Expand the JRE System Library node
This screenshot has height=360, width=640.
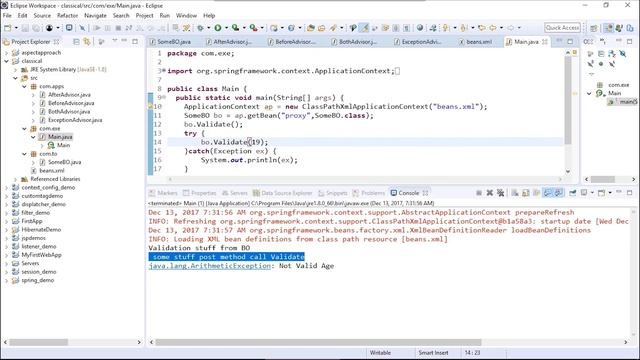coord(15,69)
